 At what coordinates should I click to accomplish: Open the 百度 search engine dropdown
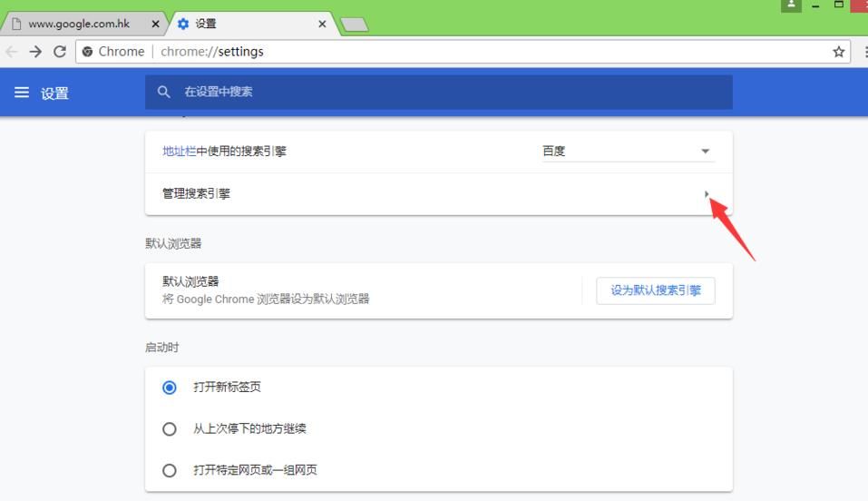pos(629,152)
